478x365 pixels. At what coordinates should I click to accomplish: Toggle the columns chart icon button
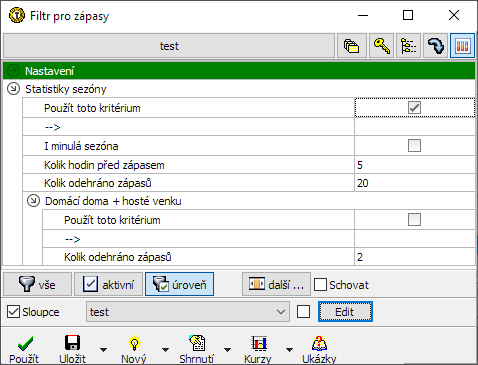point(462,46)
